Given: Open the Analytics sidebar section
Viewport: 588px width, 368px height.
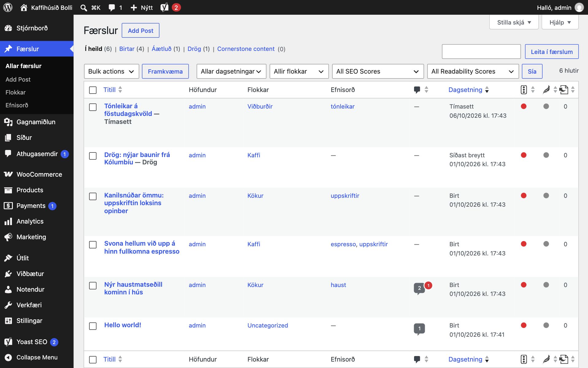Looking at the screenshot, I should [37, 221].
